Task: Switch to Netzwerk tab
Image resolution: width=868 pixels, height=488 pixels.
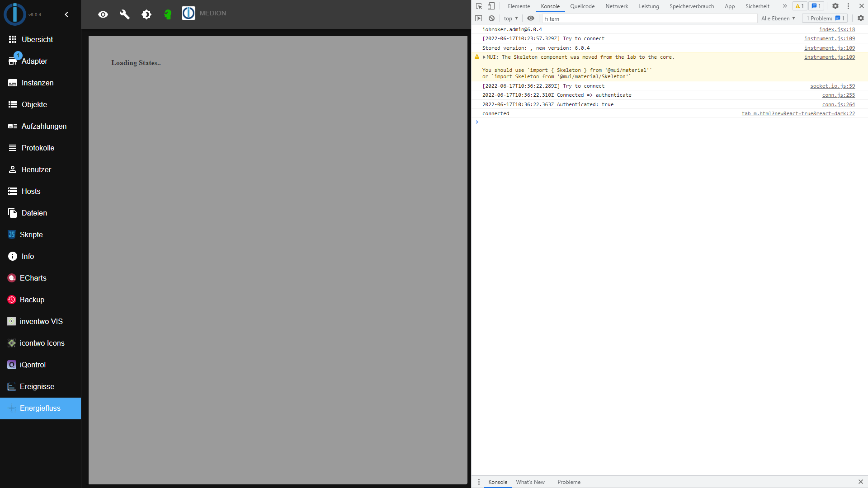Action: coord(617,6)
